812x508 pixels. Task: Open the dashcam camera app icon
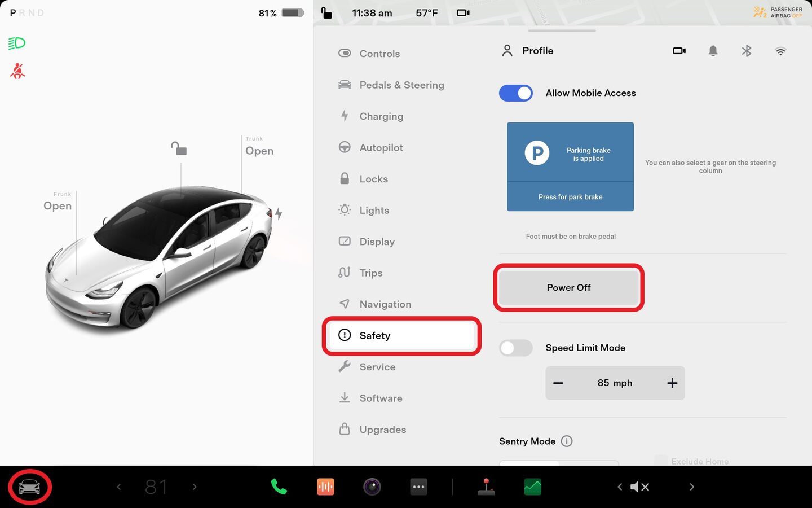372,487
